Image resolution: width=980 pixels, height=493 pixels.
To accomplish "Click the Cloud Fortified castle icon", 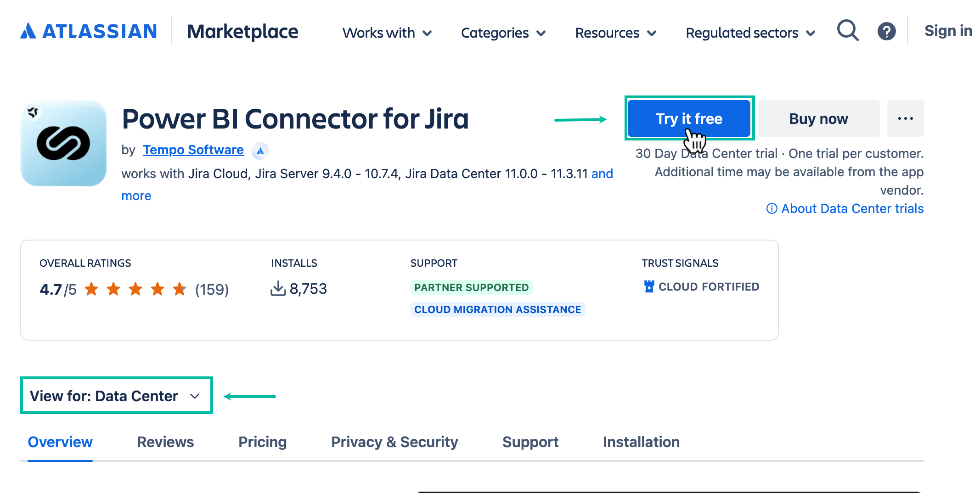I will pyautogui.click(x=649, y=286).
